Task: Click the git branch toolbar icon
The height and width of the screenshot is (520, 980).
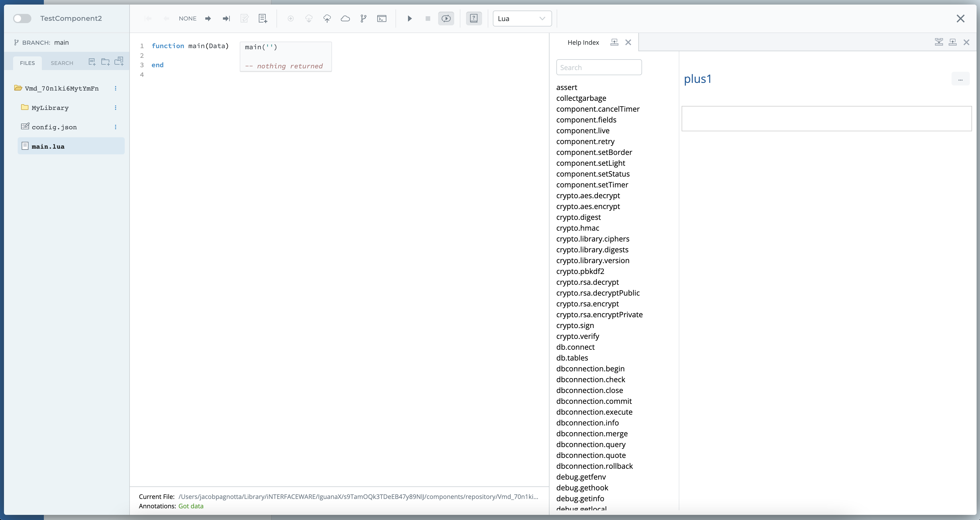Action: [x=363, y=19]
